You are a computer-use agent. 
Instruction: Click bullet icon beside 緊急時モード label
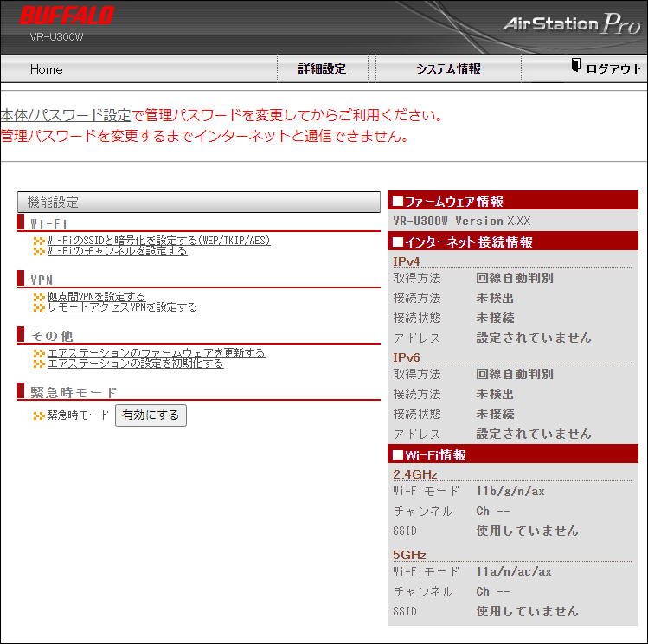coord(38,415)
